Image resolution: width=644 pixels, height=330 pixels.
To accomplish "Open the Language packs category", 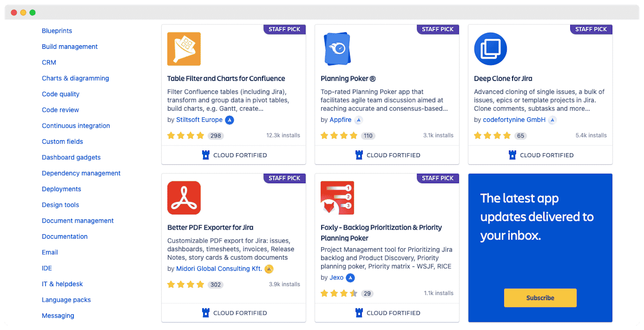I will click(x=66, y=300).
